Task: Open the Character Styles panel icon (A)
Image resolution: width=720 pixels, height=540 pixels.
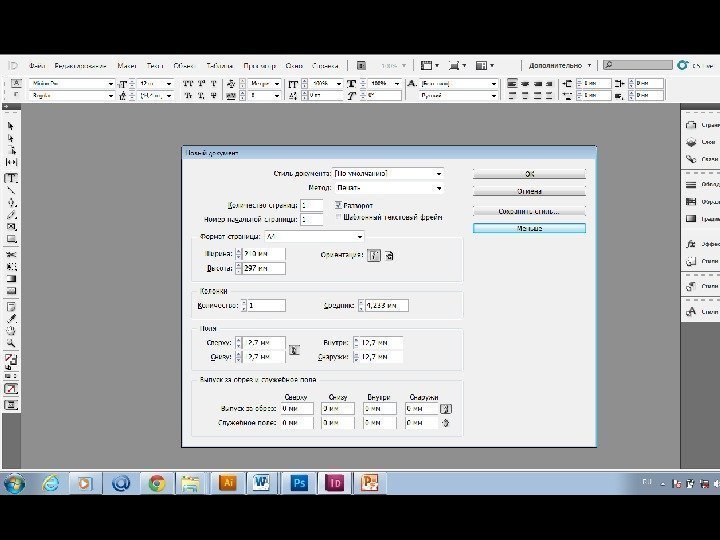Action: click(x=691, y=312)
